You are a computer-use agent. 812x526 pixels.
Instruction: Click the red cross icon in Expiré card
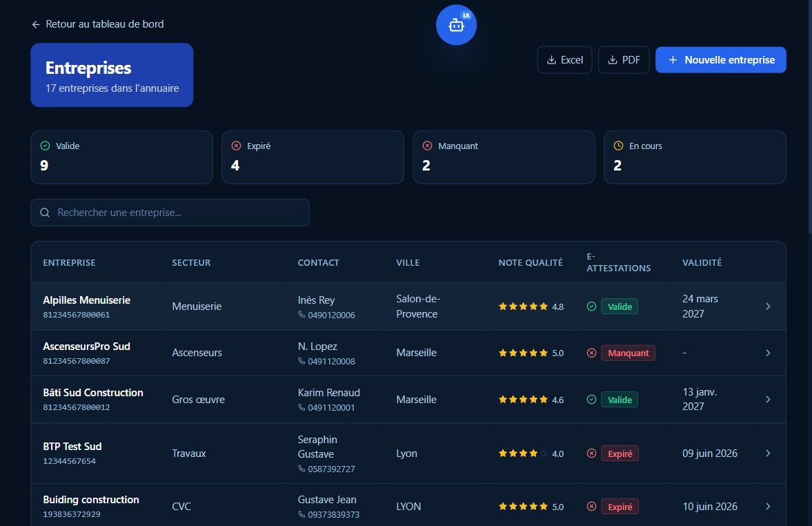236,146
